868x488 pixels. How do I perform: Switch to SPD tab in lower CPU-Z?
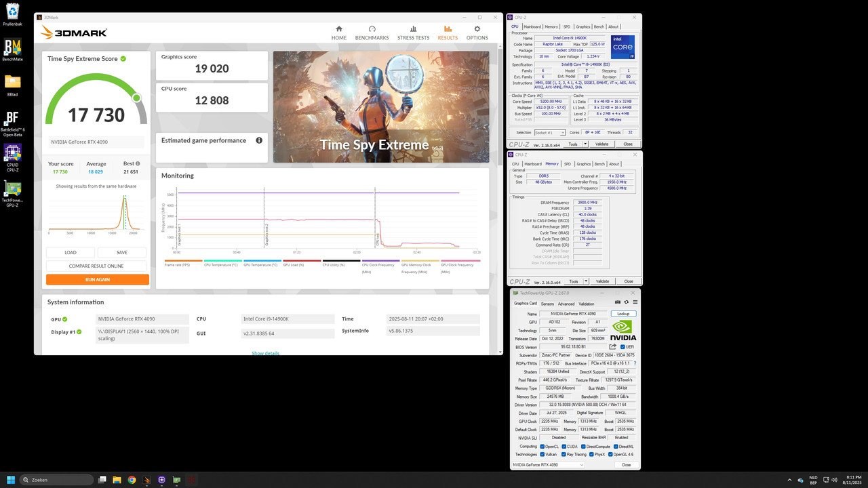[x=568, y=163]
